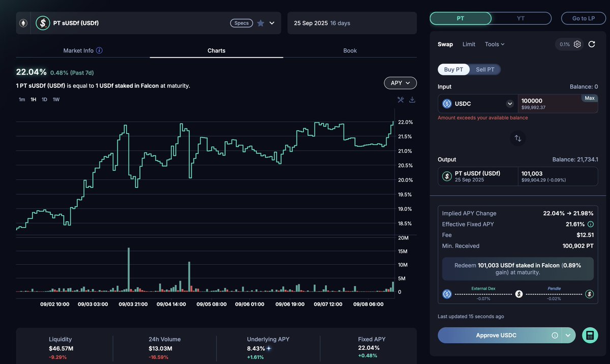Open the Specs badge

pyautogui.click(x=241, y=23)
